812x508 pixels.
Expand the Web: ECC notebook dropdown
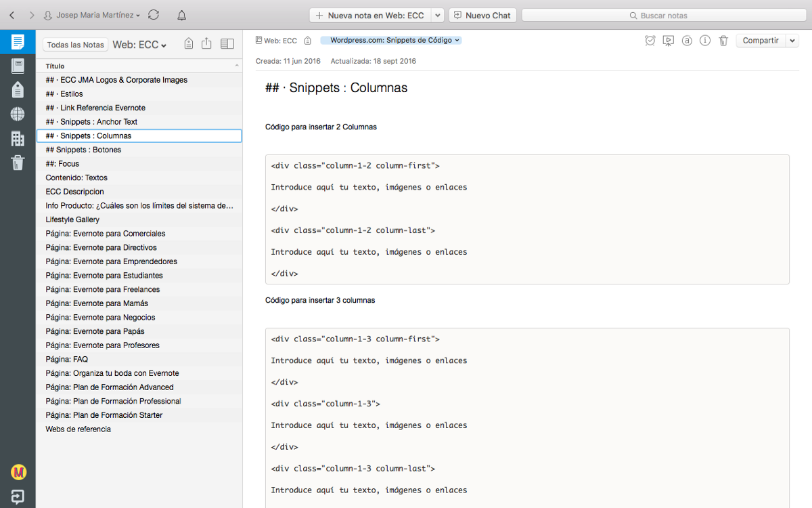point(139,45)
